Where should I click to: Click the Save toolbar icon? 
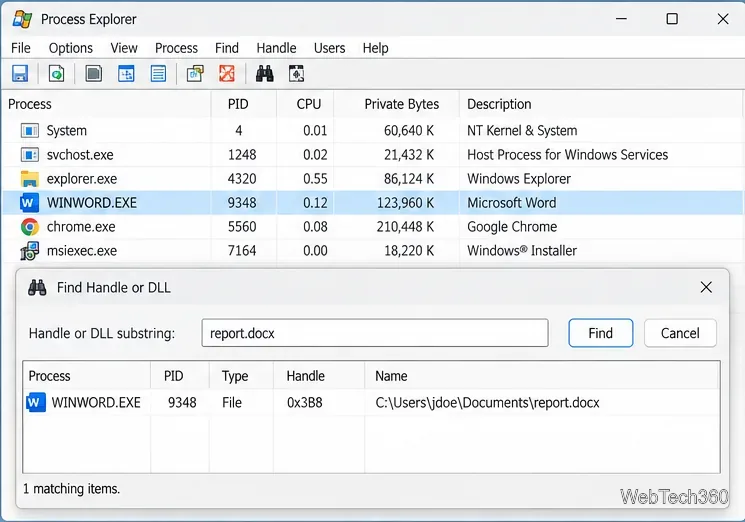[20, 74]
